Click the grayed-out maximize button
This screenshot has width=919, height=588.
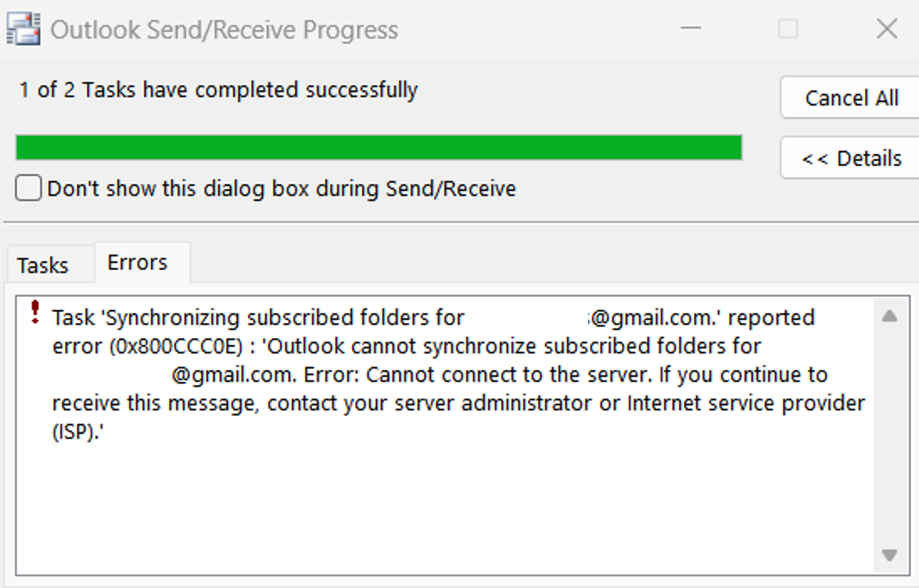pos(788,29)
